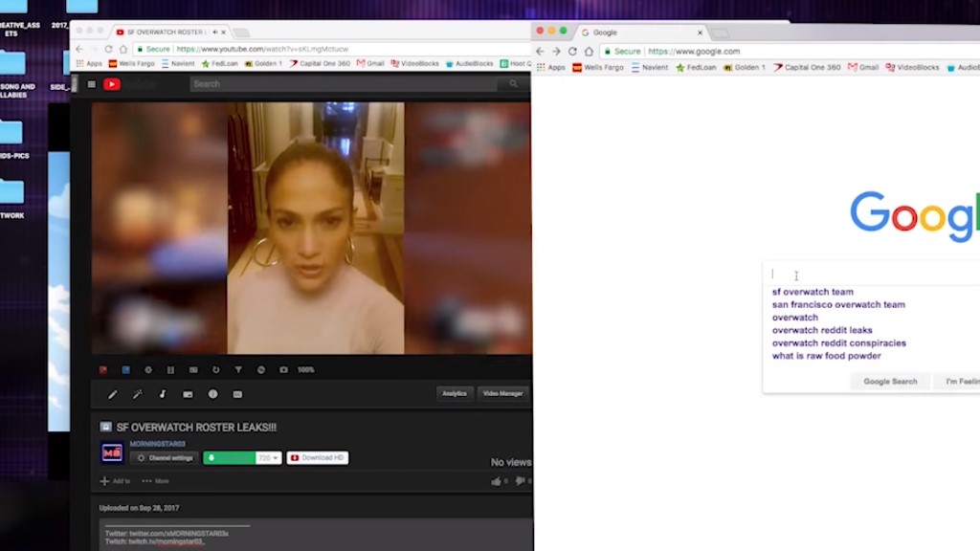Choose the plain 'overwatch' suggestion

click(x=795, y=318)
